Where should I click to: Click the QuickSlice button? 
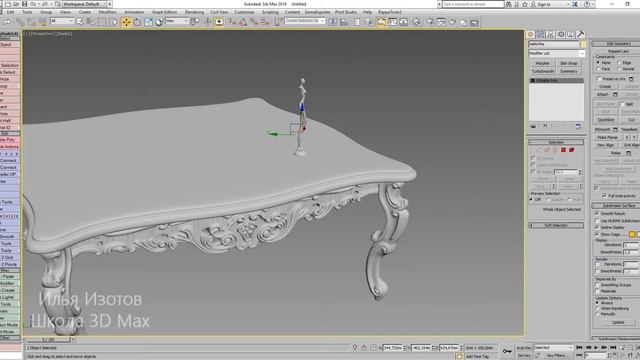click(x=606, y=120)
